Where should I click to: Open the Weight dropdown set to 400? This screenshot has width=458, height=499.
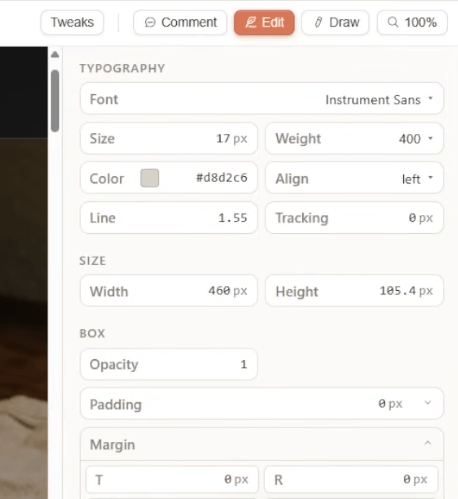[x=354, y=138]
